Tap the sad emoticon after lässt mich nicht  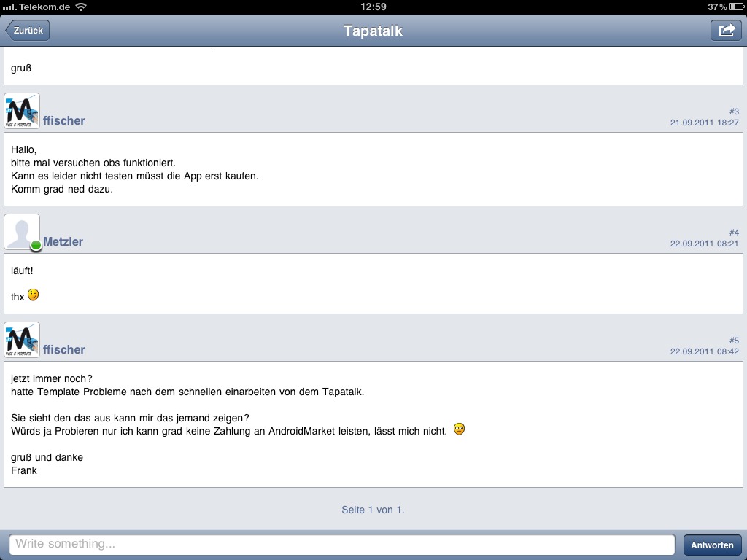[x=459, y=429]
